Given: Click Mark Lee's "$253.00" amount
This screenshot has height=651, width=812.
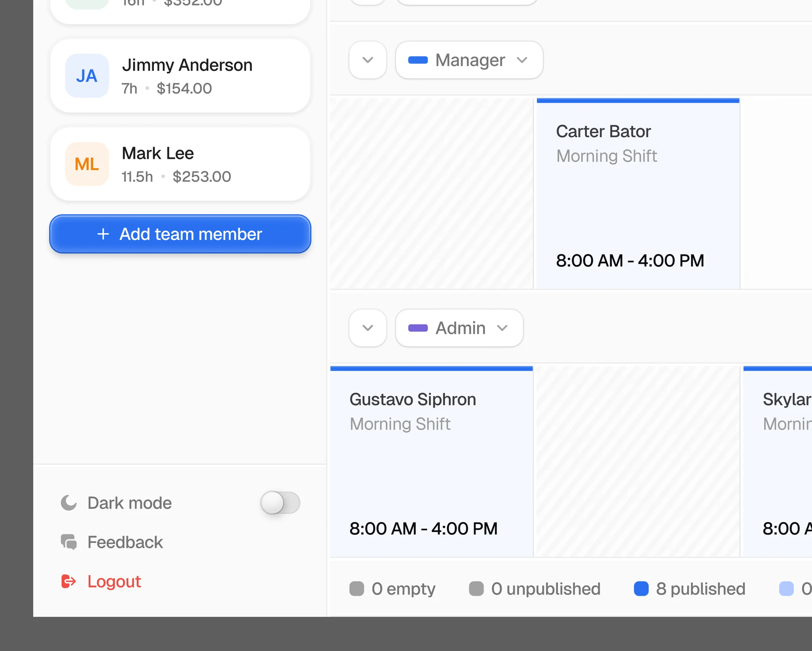Looking at the screenshot, I should [x=202, y=176].
